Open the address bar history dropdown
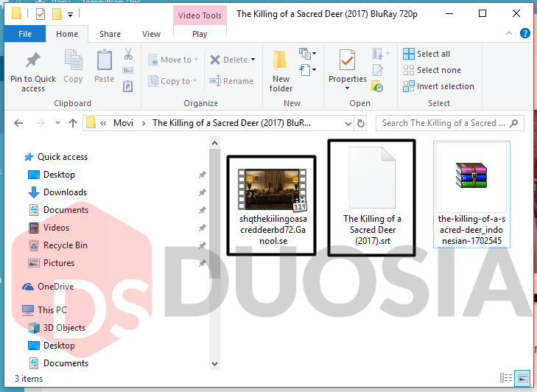537x392 pixels. click(x=348, y=123)
